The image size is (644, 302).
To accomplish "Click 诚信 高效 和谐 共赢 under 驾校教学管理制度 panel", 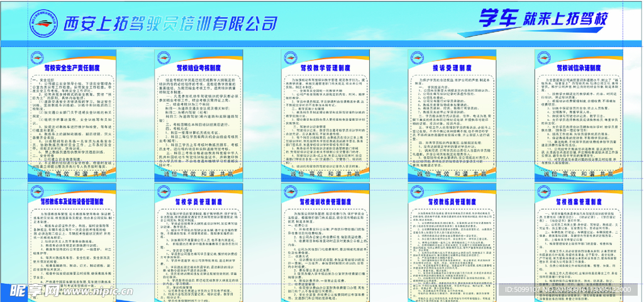I will (x=325, y=174).
